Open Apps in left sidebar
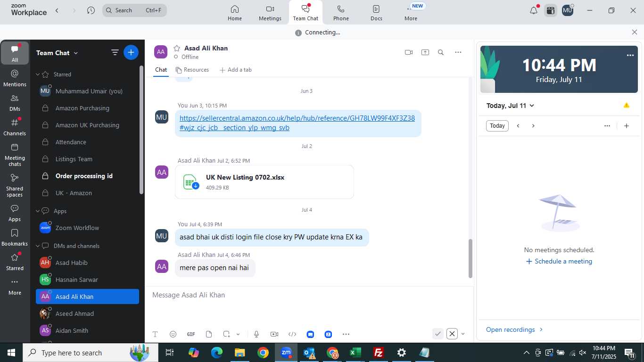Screen dimensions: 644x362 tap(15, 213)
